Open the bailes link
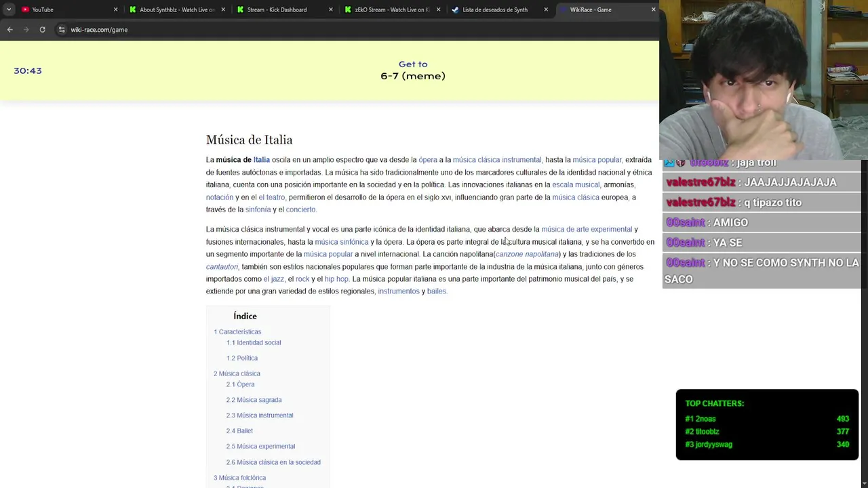Viewport: 868px width, 488px height. point(437,291)
